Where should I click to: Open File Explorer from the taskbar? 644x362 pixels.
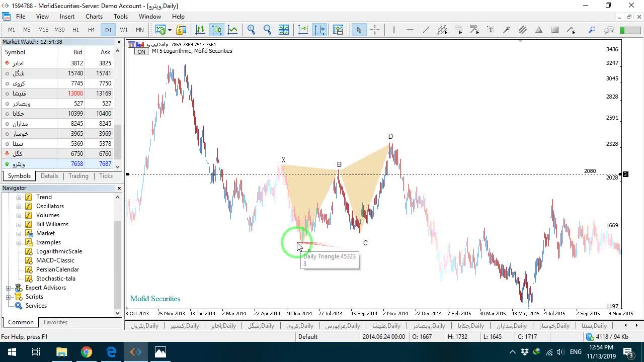61,352
